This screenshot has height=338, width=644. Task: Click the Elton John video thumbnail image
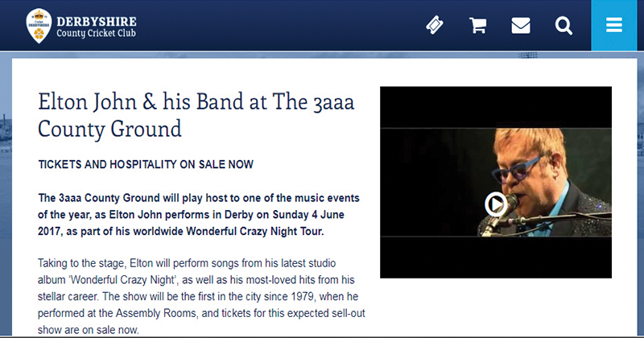(496, 183)
